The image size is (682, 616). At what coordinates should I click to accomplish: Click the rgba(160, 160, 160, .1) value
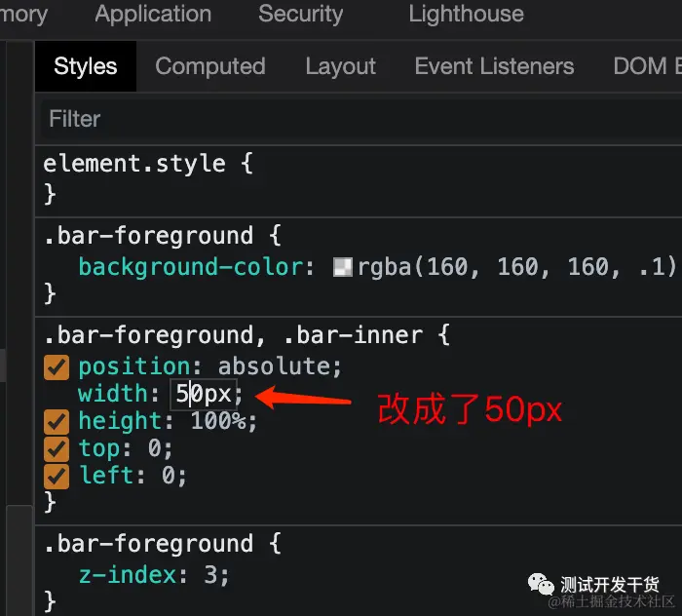point(516,267)
